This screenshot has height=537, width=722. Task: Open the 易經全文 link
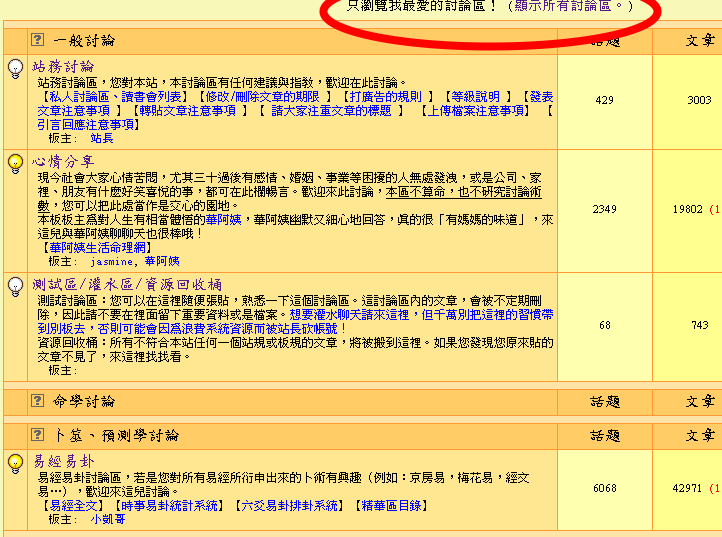[71, 506]
